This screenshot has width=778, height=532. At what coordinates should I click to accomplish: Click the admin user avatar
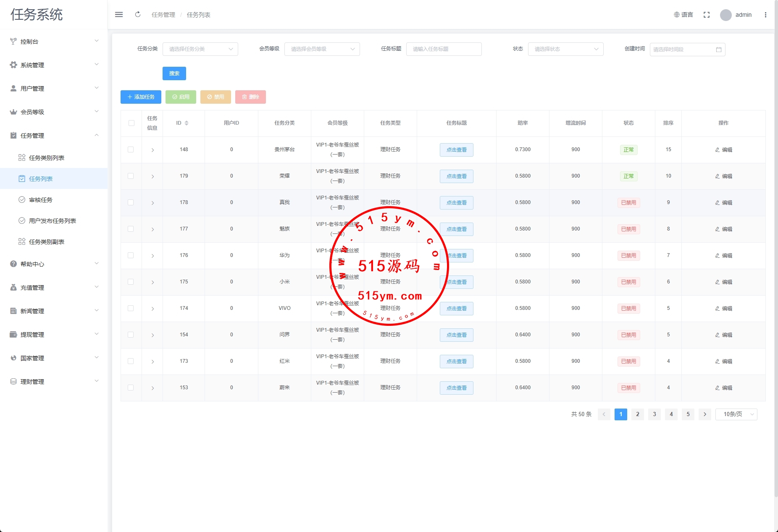pyautogui.click(x=725, y=15)
